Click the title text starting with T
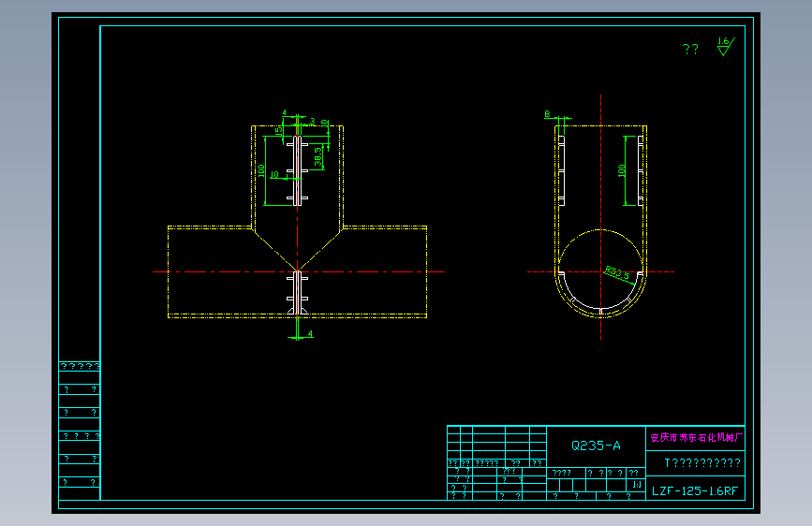Screen dimensions: 812x526 (x=702, y=463)
